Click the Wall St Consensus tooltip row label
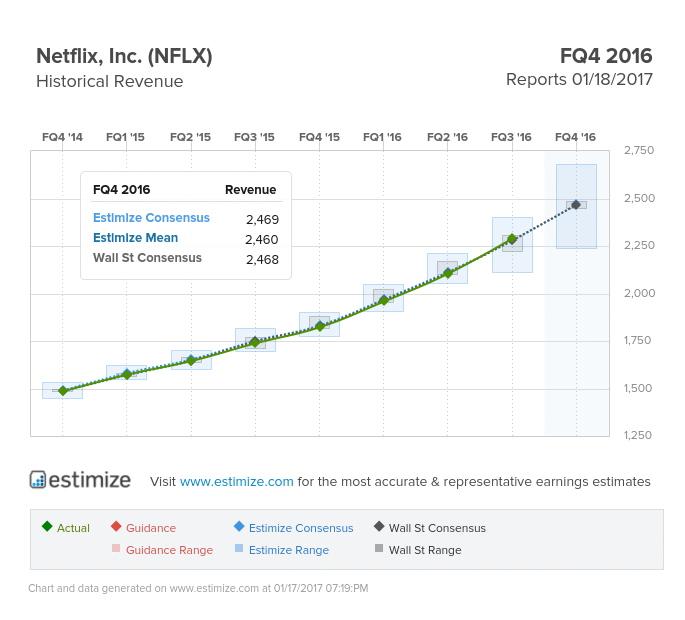The height and width of the screenshot is (620, 685). pos(147,258)
